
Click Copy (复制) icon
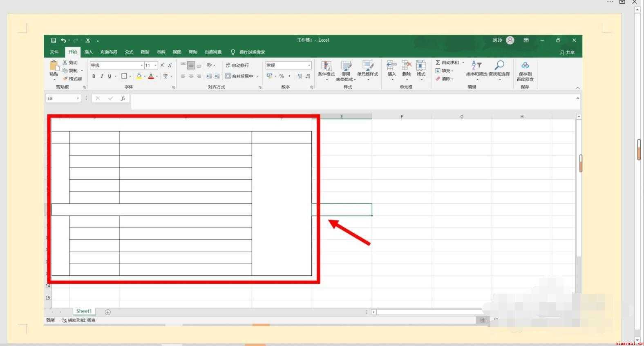[65, 71]
